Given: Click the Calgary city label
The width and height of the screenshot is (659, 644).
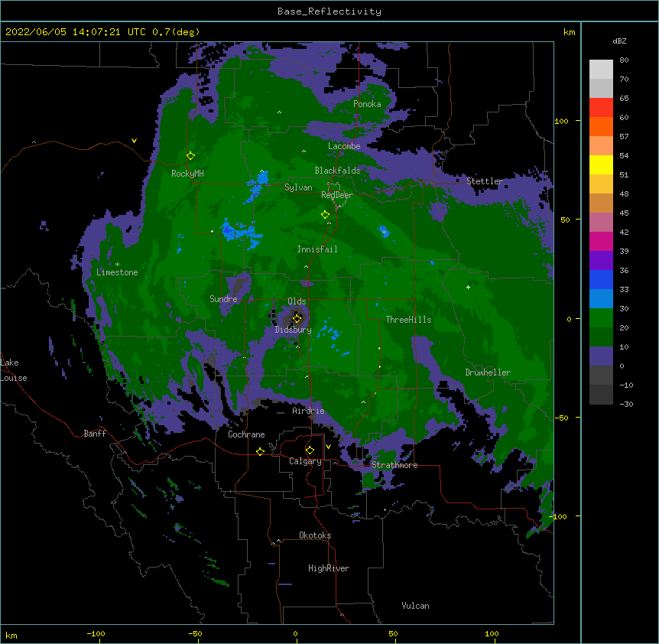Looking at the screenshot, I should pyautogui.click(x=305, y=461).
